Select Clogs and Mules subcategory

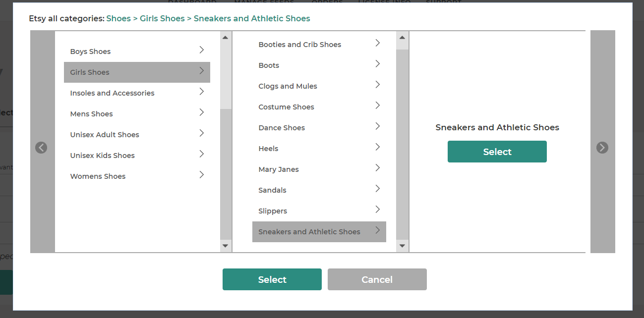pos(319,86)
